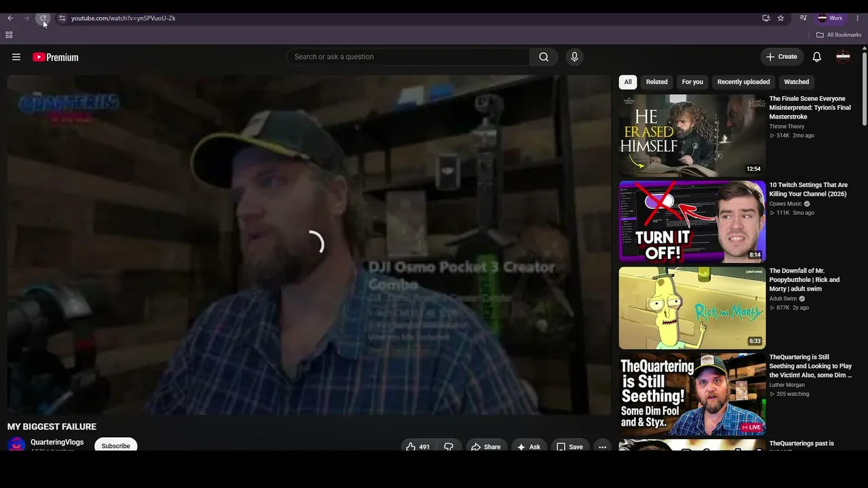Start voice search with the microphone
This screenshot has height=488, width=868.
tap(574, 57)
